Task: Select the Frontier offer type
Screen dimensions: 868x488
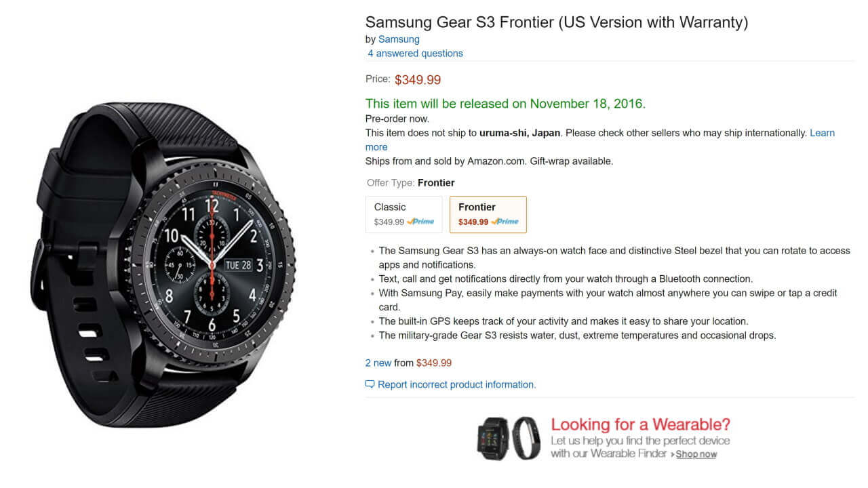Action: [488, 214]
